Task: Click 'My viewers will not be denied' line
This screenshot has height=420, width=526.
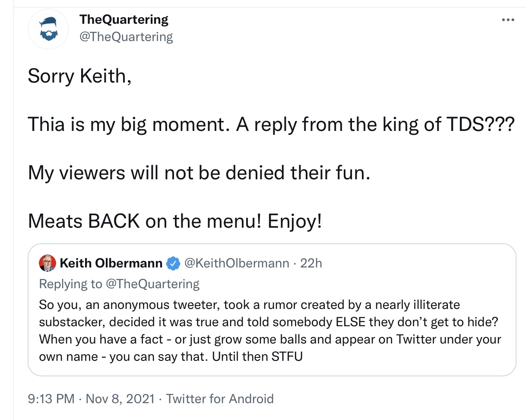Action: [x=199, y=173]
